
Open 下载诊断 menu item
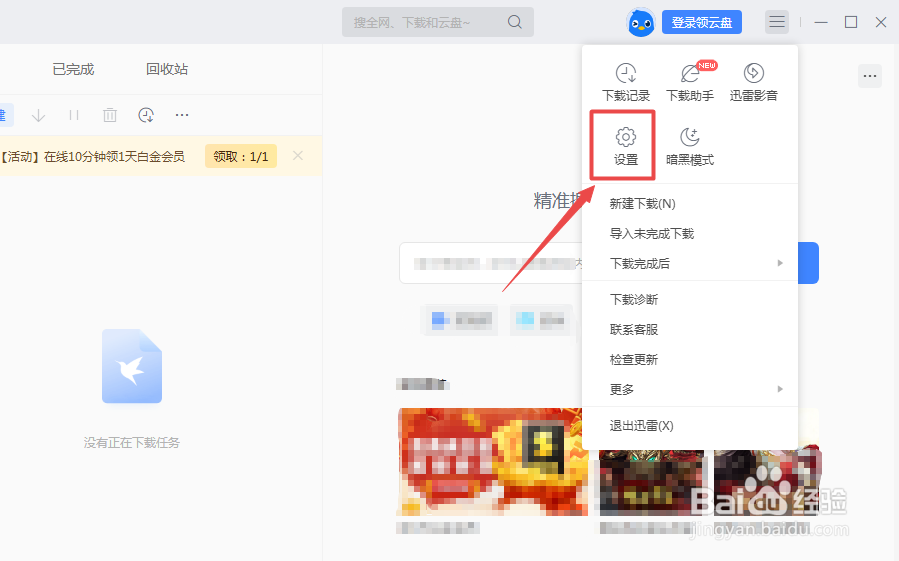[x=690, y=299]
